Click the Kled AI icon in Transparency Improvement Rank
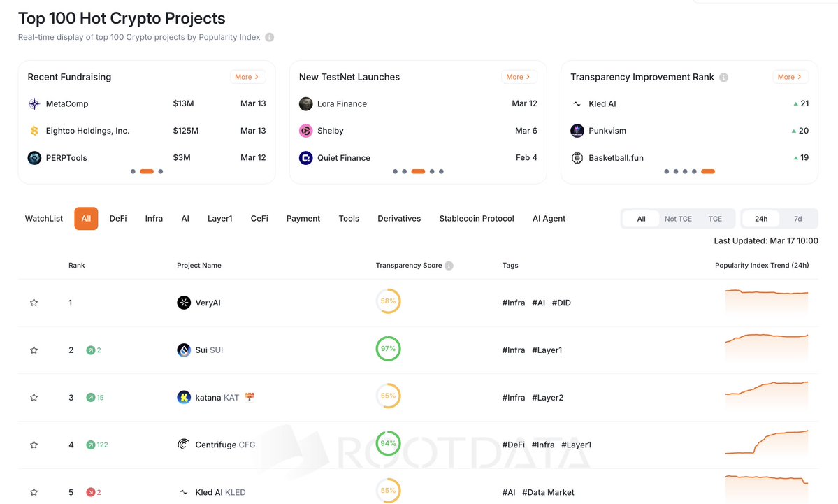This screenshot has height=504, width=838. (x=577, y=103)
